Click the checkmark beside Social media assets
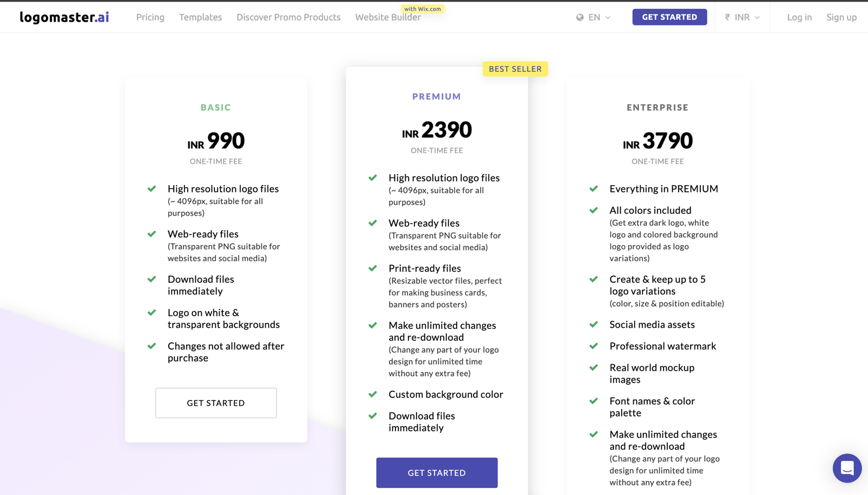Viewport: 868px width, 495px height. coord(593,325)
